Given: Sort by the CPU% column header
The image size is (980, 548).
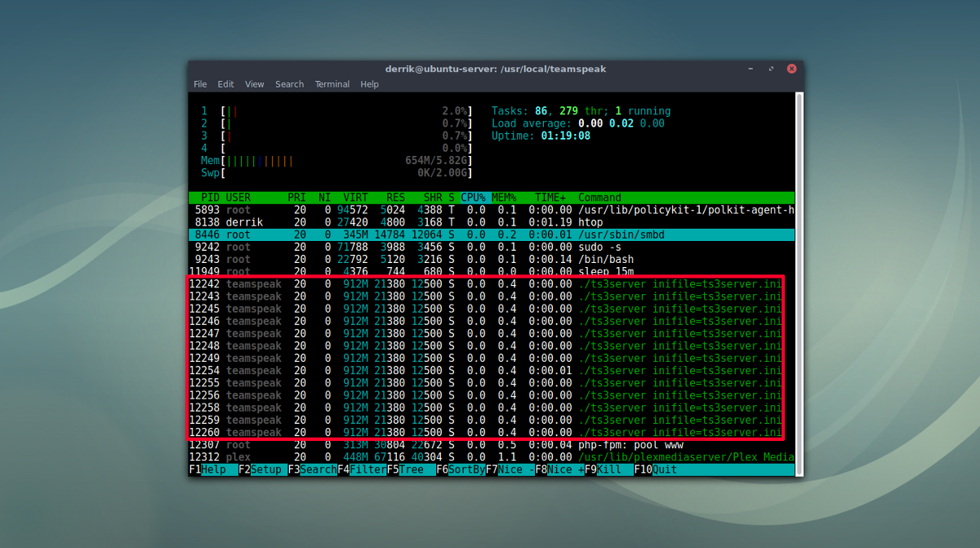Looking at the screenshot, I should (x=474, y=198).
